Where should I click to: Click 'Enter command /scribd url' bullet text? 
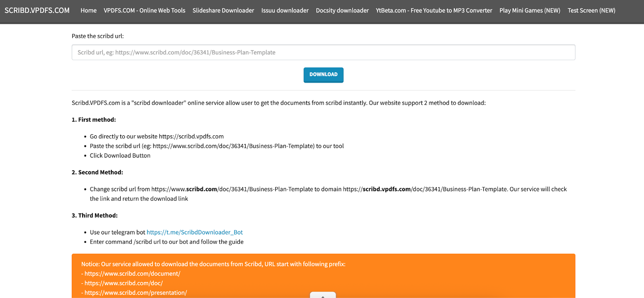pos(167,242)
